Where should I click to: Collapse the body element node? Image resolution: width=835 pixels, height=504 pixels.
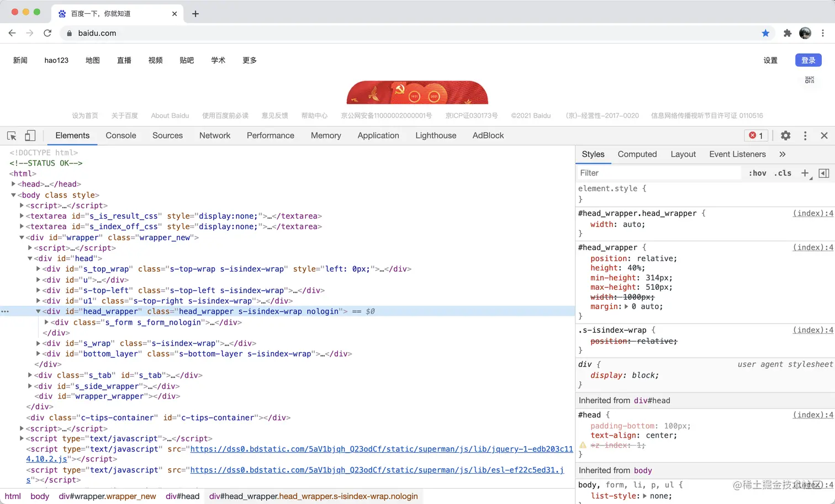(13, 195)
